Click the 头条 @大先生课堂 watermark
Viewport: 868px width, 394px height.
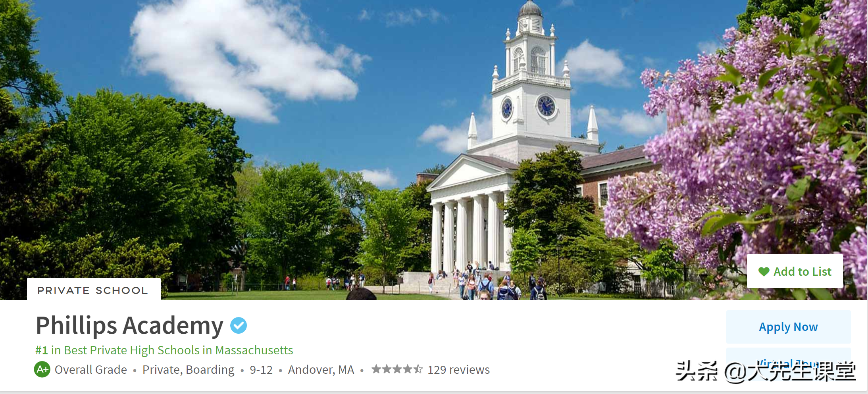tap(766, 372)
